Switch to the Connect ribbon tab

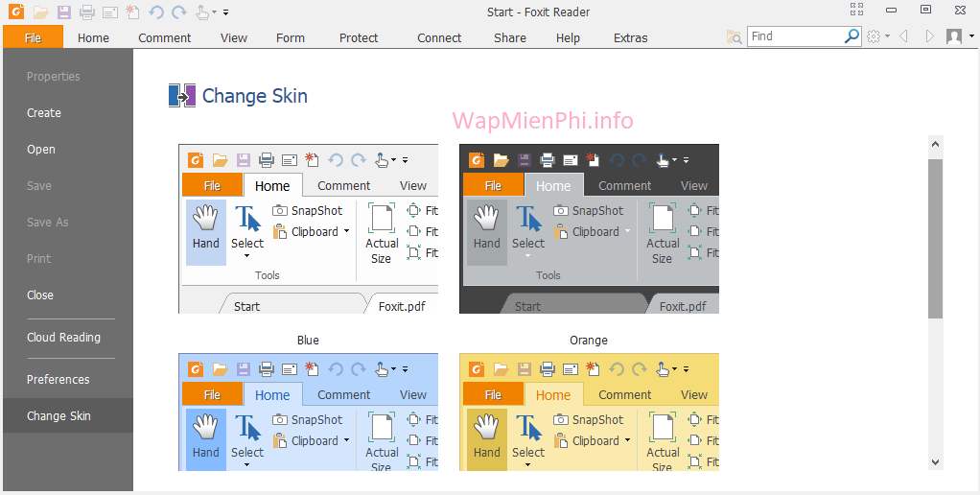pyautogui.click(x=439, y=38)
